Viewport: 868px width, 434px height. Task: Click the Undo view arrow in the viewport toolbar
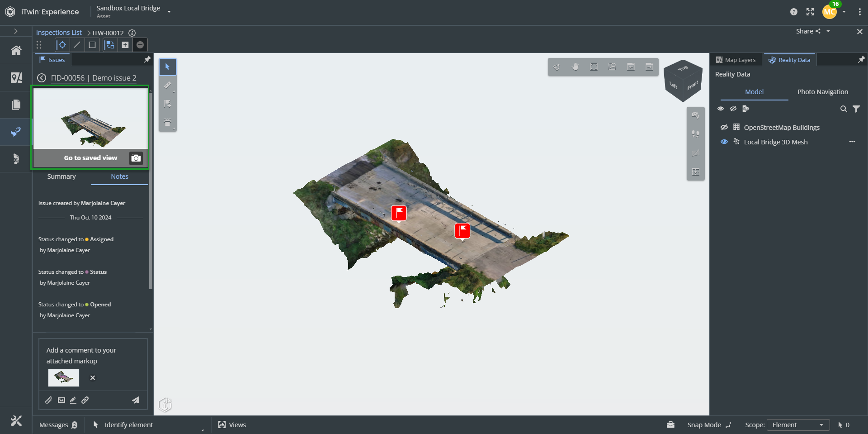coord(631,67)
